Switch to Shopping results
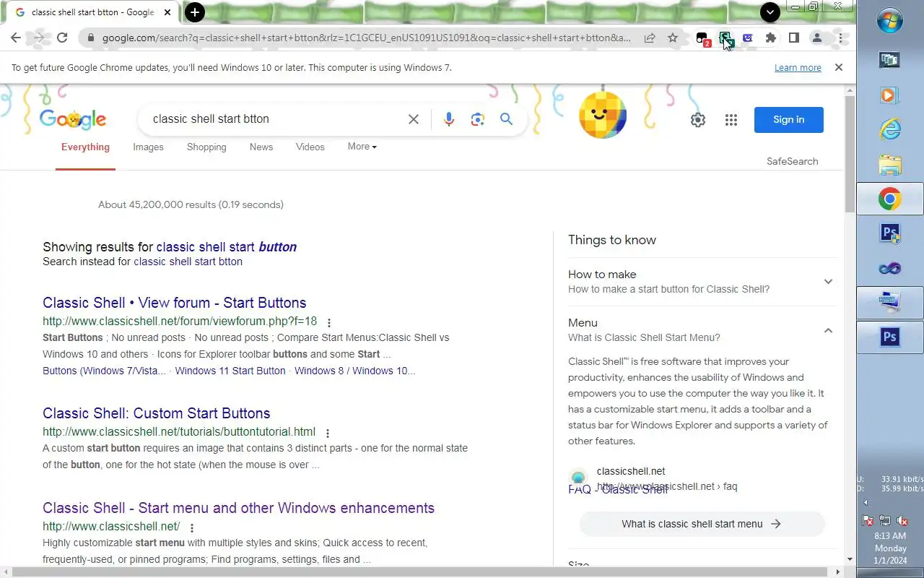 click(x=206, y=147)
